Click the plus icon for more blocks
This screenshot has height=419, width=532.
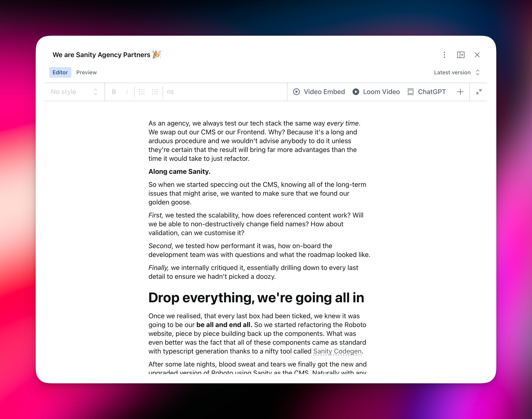pyautogui.click(x=460, y=92)
